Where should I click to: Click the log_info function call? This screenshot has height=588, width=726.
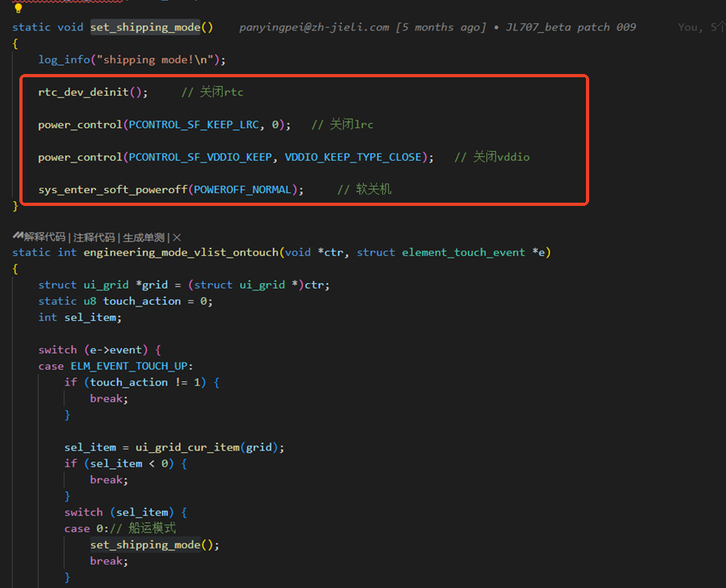pos(64,60)
